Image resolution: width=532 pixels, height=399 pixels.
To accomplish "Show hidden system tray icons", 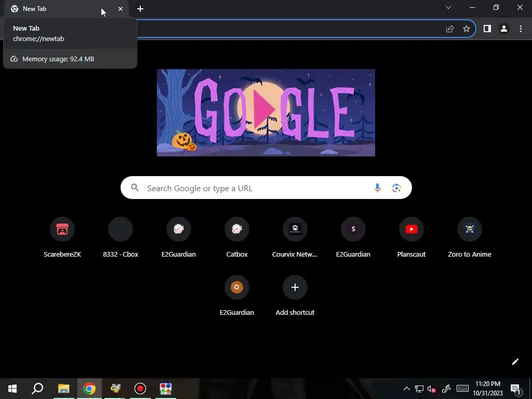I will 406,389.
